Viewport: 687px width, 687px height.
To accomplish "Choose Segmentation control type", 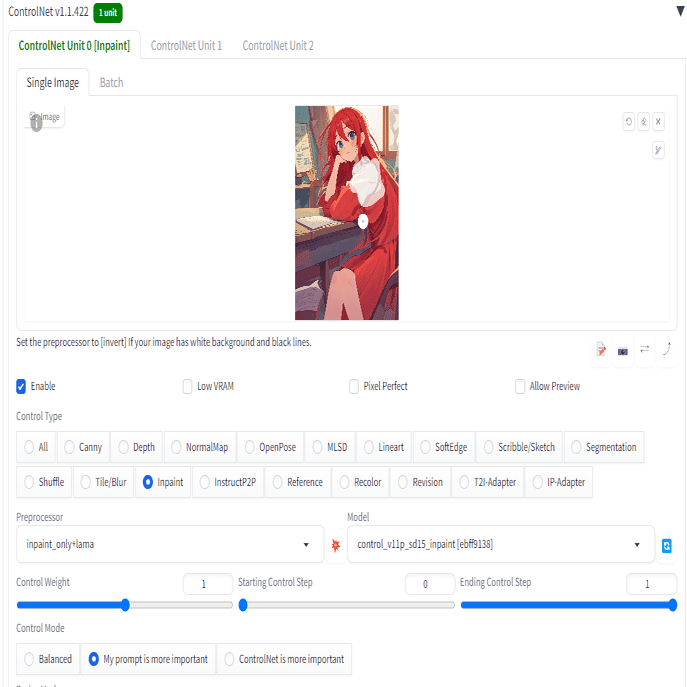I will pyautogui.click(x=604, y=447).
